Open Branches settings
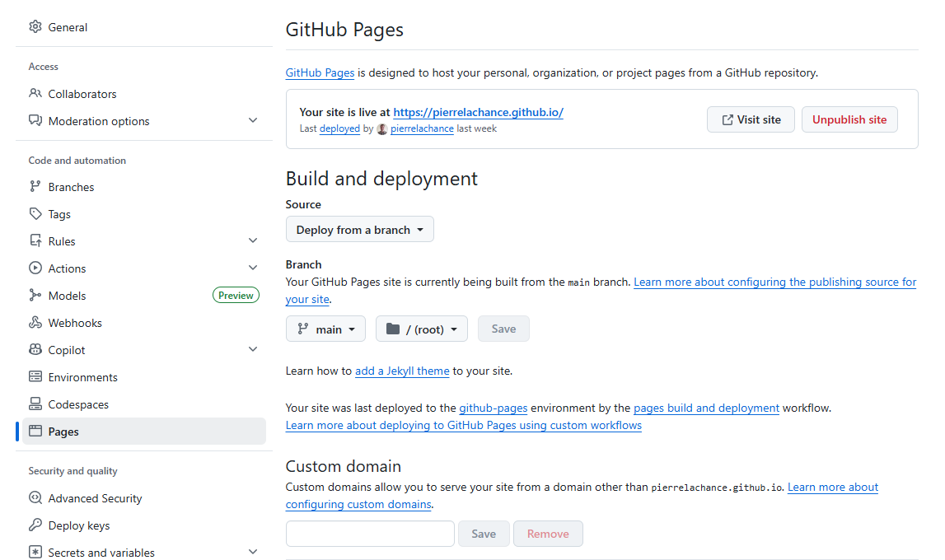Viewport: 945px width, 560px height. click(143, 187)
